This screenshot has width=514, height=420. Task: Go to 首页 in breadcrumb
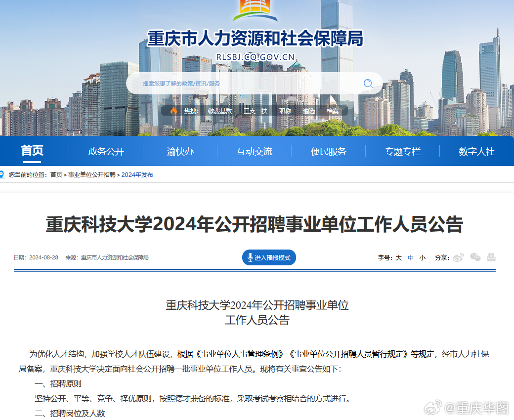56,174
